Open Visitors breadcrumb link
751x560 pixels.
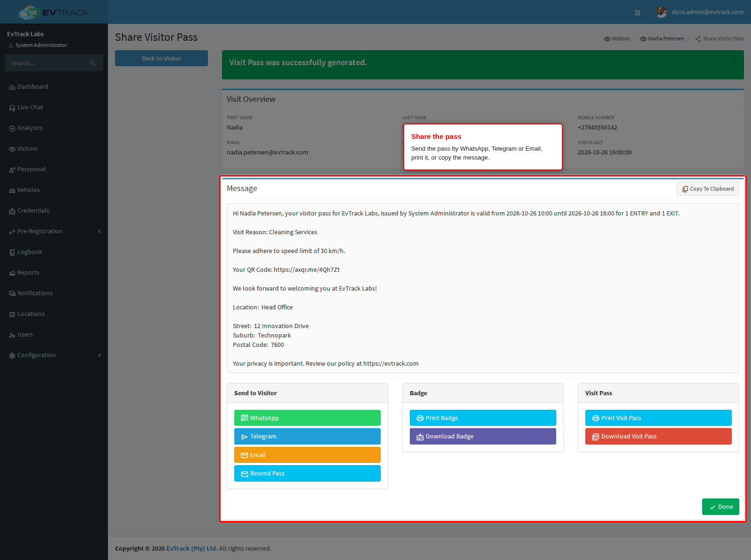pos(617,38)
